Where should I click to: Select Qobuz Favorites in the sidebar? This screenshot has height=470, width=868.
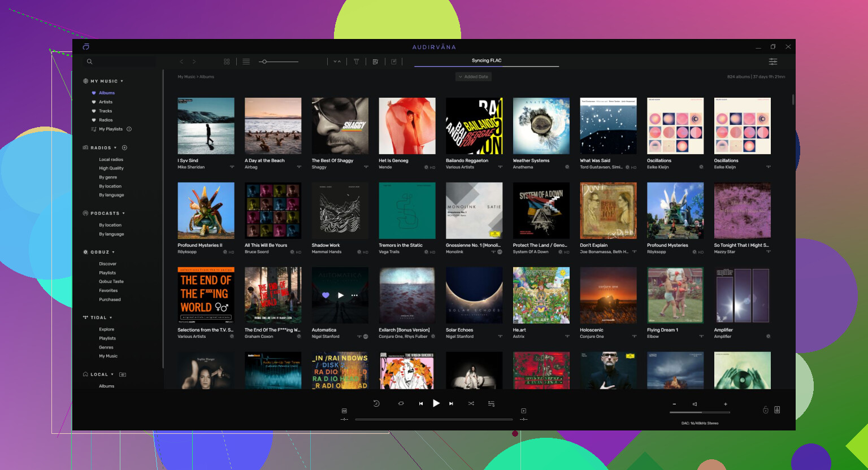[x=108, y=291]
